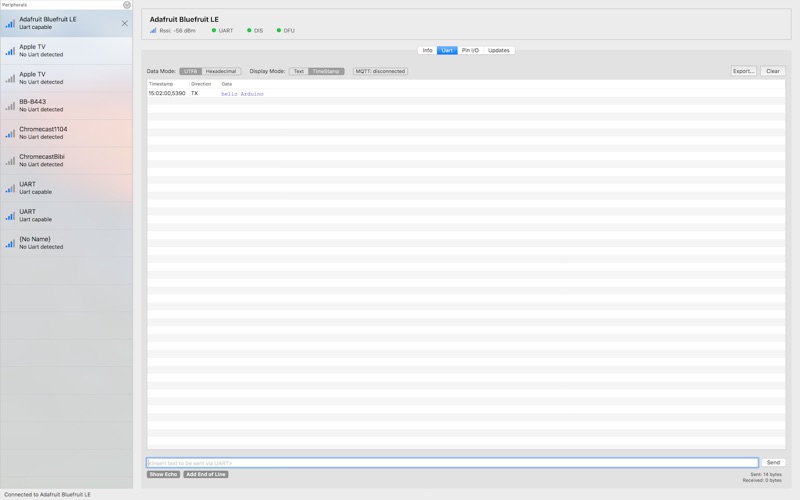800x500 pixels.
Task: Click the 15:02:00.5390 timestamp cell
Action: coord(167,93)
